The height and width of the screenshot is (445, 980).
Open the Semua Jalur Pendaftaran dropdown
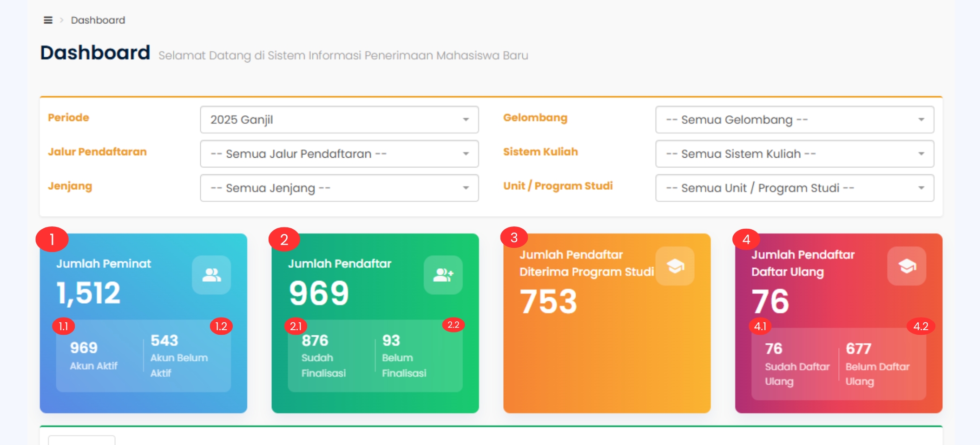339,154
